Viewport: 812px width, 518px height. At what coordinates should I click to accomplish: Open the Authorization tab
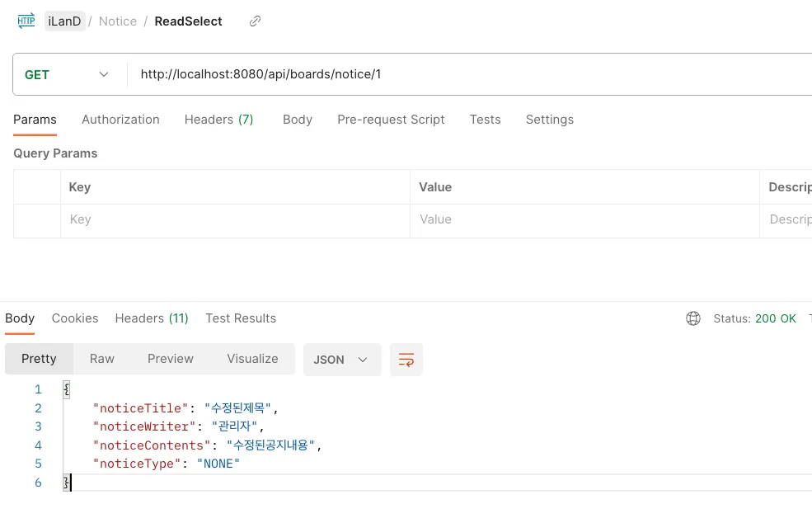click(x=120, y=120)
